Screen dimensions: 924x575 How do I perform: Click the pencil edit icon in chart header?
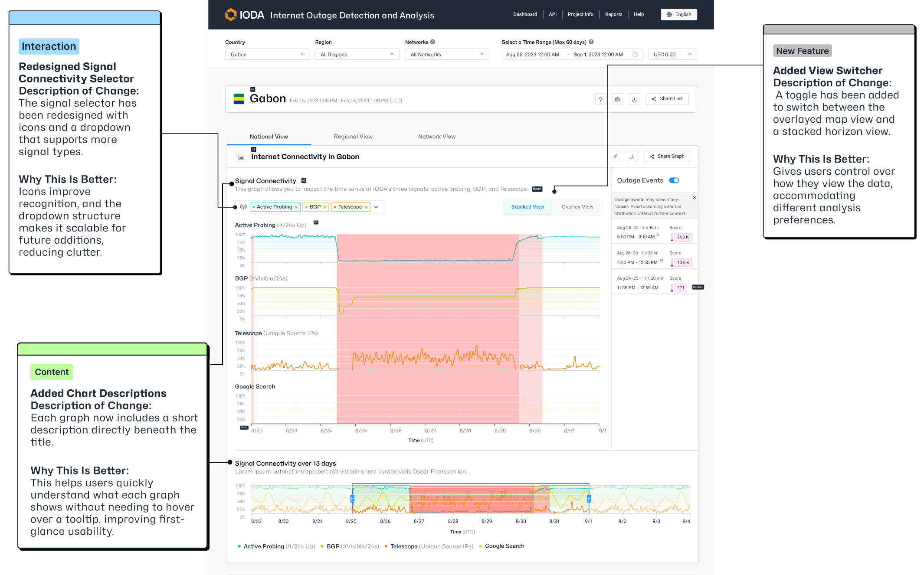616,157
